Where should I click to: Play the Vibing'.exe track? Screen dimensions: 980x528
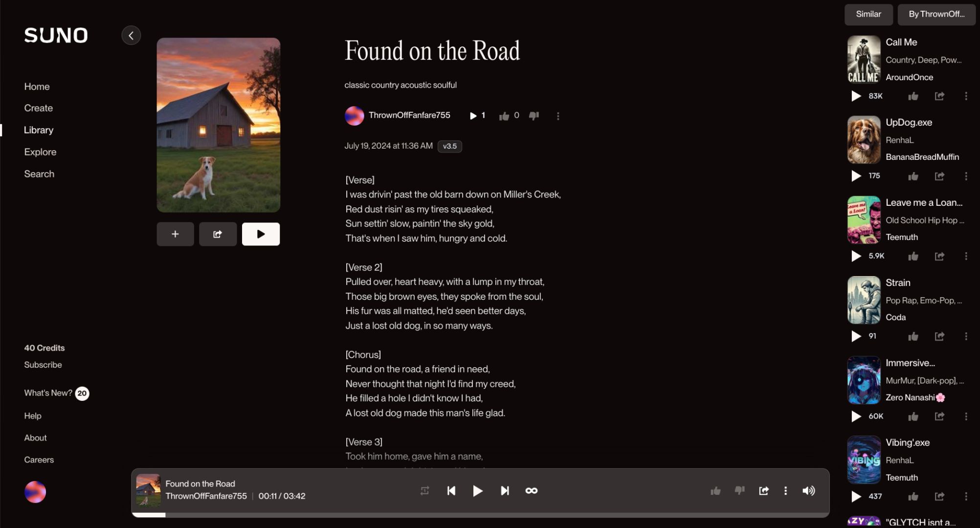[x=856, y=497]
